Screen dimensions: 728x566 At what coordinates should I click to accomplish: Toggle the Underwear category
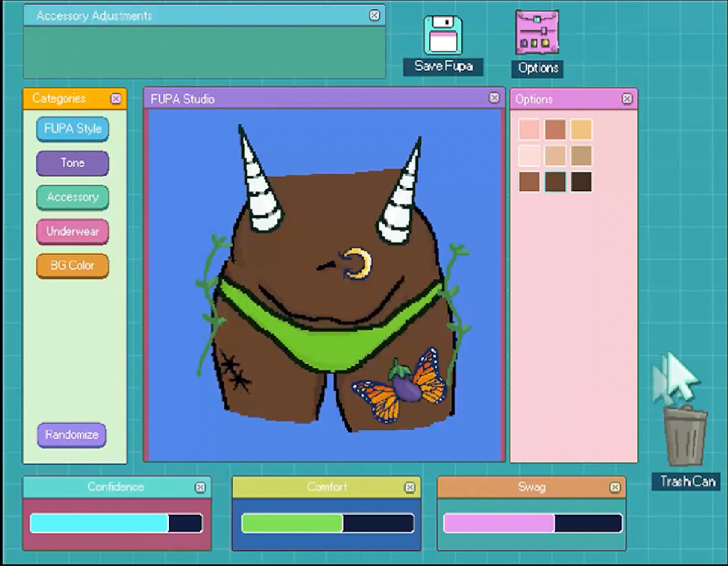72,232
